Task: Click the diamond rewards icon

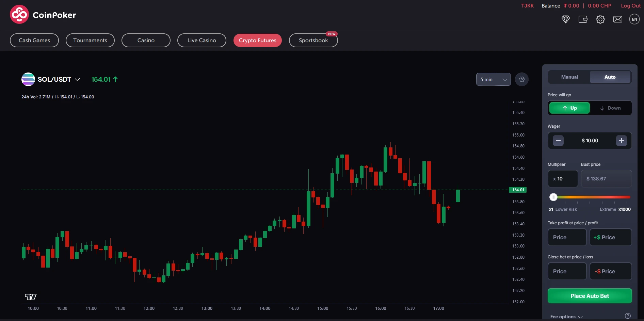Action: (x=566, y=19)
